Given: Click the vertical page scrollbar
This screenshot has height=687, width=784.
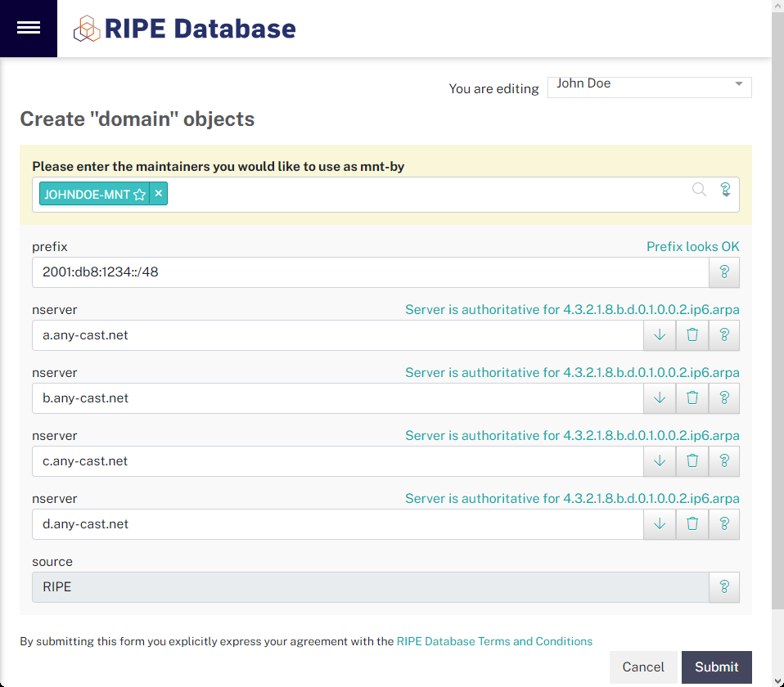Looking at the screenshot, I should 778,310.
